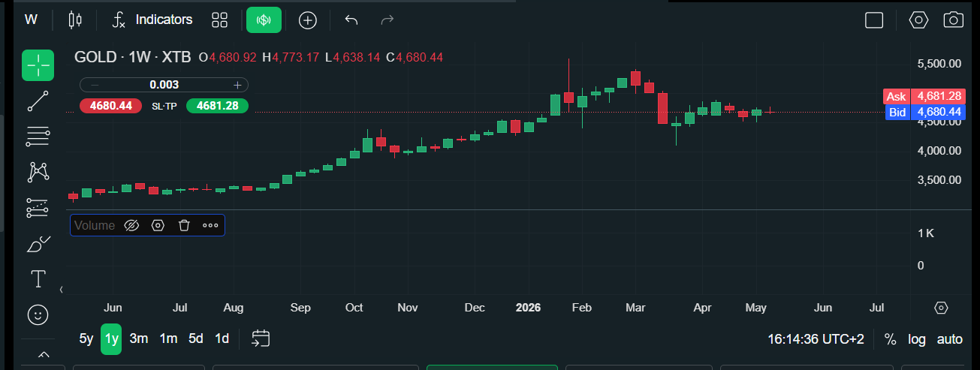
Task: Increase the order volume with plus
Action: [237, 85]
